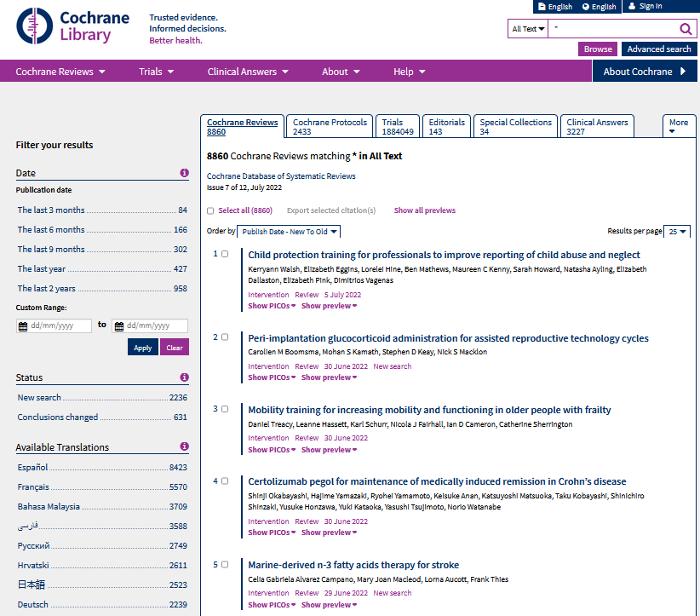Viewport: 700px width, 616px height.
Task: Switch to the Cochrane Protocols tab
Action: pos(330,127)
